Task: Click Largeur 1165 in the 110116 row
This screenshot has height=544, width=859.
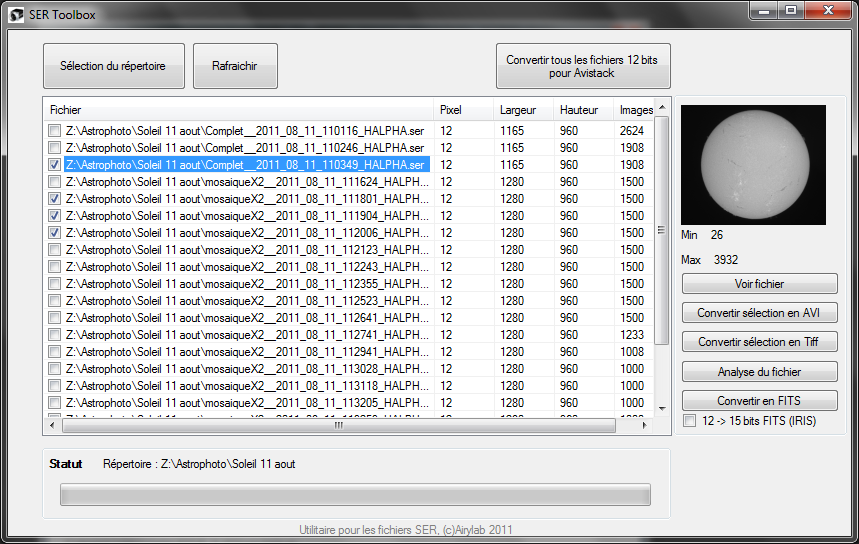Action: click(x=512, y=130)
